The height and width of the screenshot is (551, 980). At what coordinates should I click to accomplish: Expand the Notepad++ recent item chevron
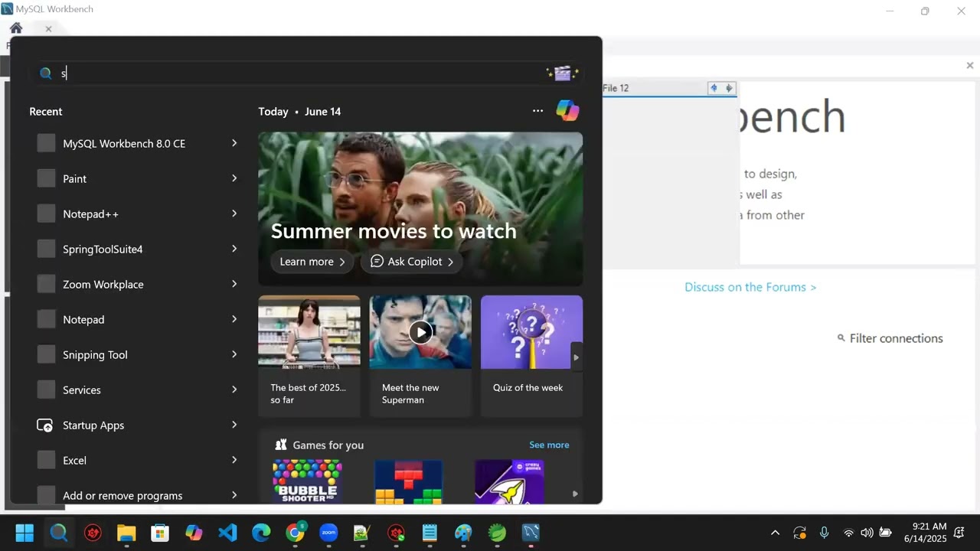click(x=234, y=214)
